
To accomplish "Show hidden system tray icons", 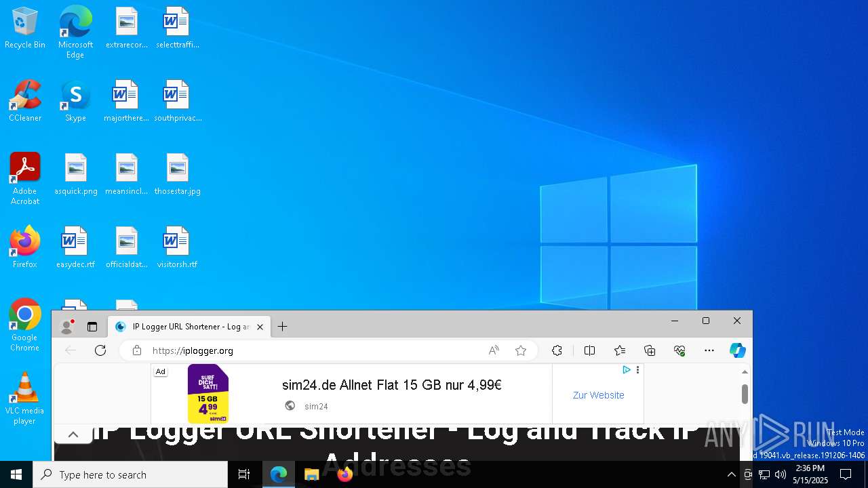I will (731, 474).
